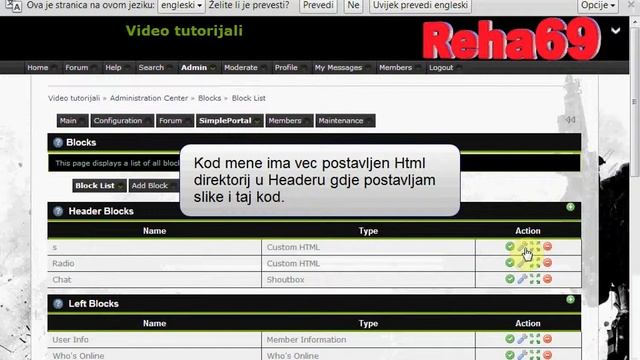
Task: Move the 's' block using arrows icon
Action: tap(535, 247)
